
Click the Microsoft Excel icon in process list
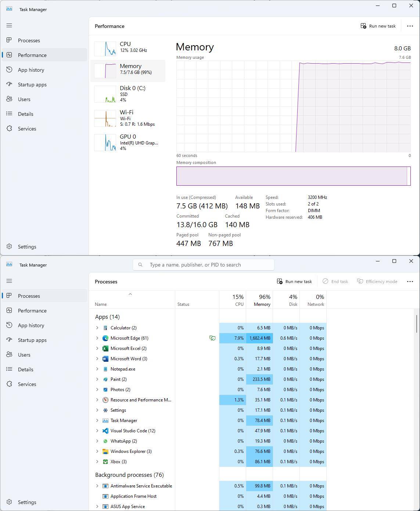105,349
